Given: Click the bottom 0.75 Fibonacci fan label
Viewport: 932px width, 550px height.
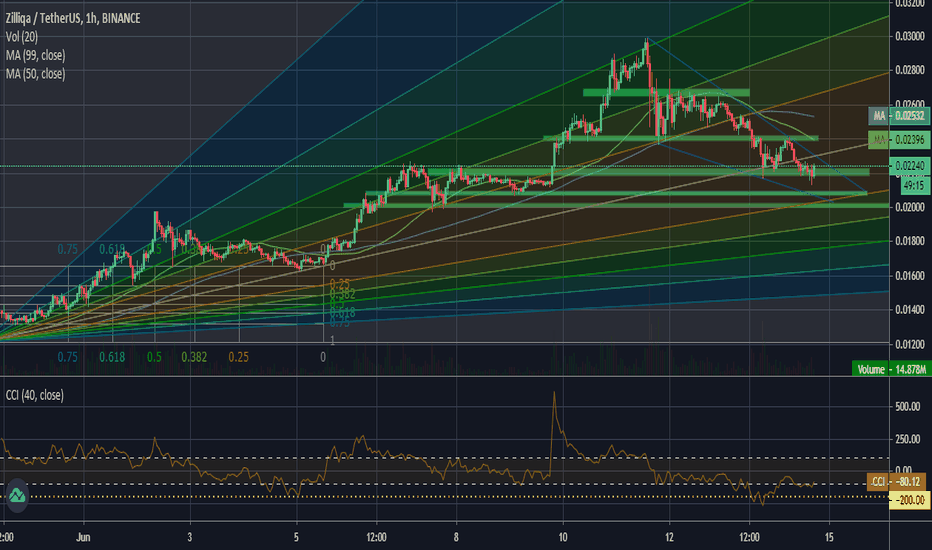Looking at the screenshot, I should coord(67,357).
